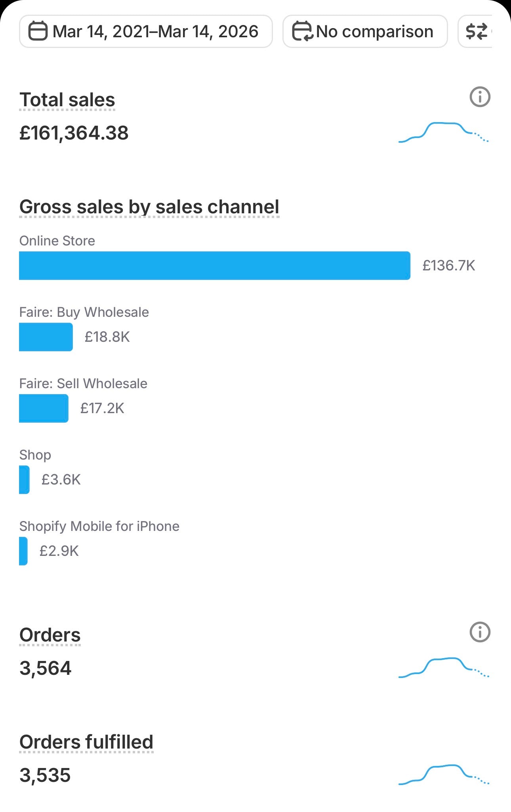The width and height of the screenshot is (511, 812).
Task: Open the No comparison dropdown
Action: tap(374, 31)
